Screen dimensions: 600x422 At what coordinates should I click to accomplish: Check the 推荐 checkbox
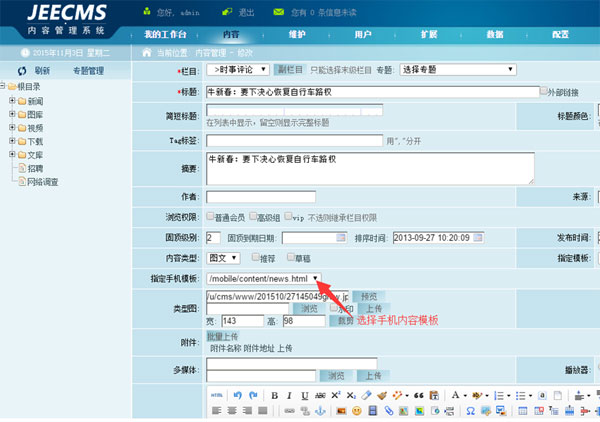[x=256, y=257]
